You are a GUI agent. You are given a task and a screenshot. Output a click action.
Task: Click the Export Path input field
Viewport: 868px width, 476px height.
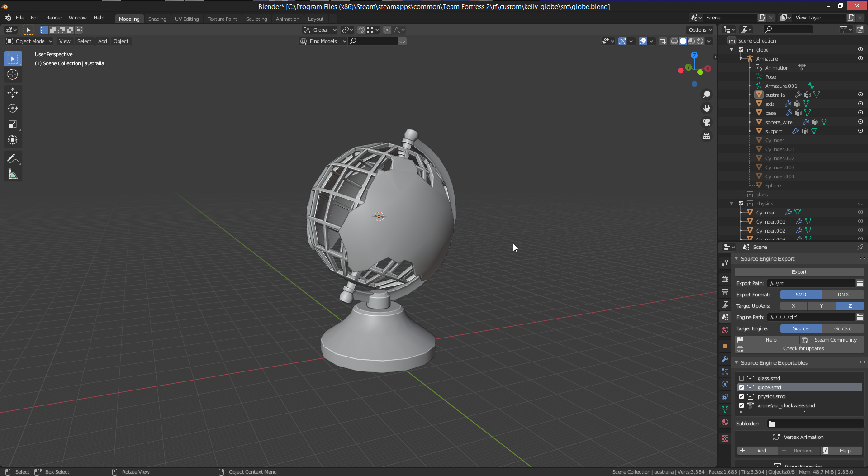click(x=811, y=283)
